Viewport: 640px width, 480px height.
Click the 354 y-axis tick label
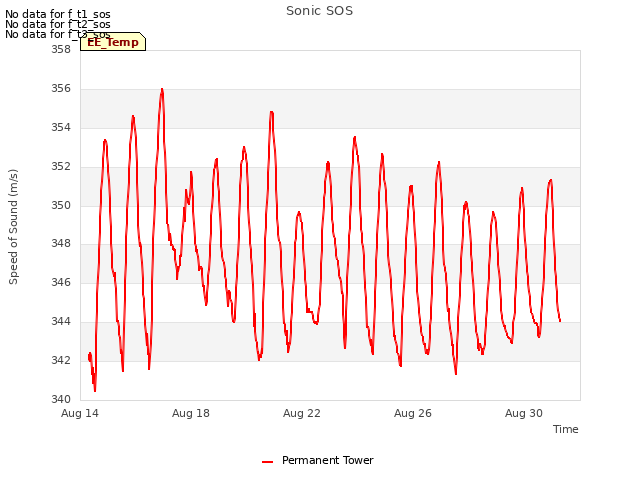tap(61, 127)
